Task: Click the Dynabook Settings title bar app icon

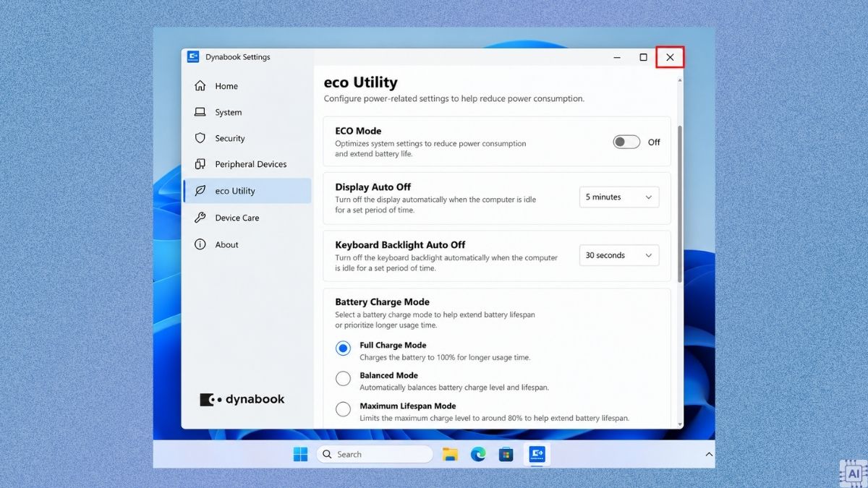Action: coord(193,57)
